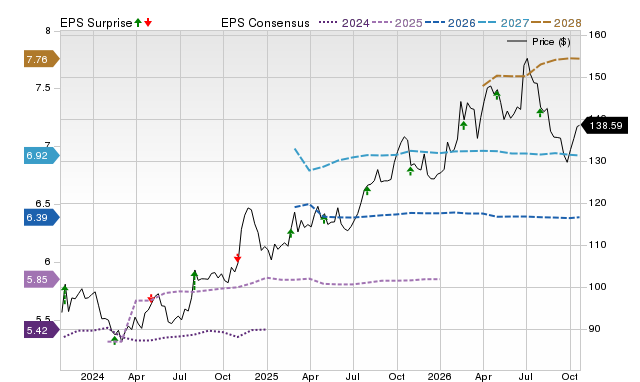
Task: Click the green surprise arrow in February 2026
Action: pyautogui.click(x=463, y=125)
